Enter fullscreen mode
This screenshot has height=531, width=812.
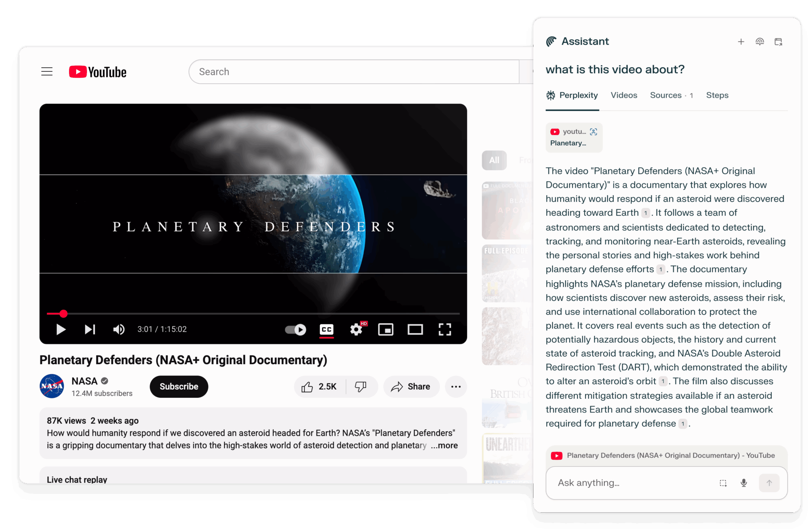pos(445,329)
